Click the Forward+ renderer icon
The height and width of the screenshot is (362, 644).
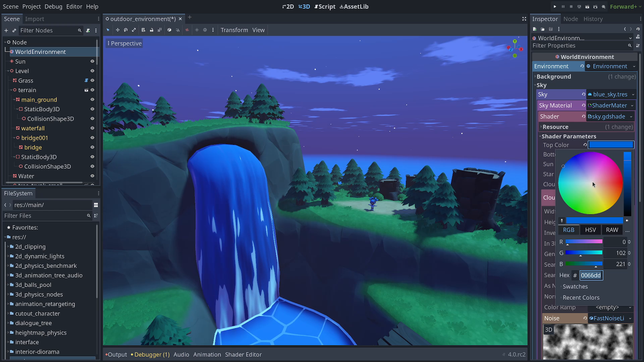click(624, 6)
